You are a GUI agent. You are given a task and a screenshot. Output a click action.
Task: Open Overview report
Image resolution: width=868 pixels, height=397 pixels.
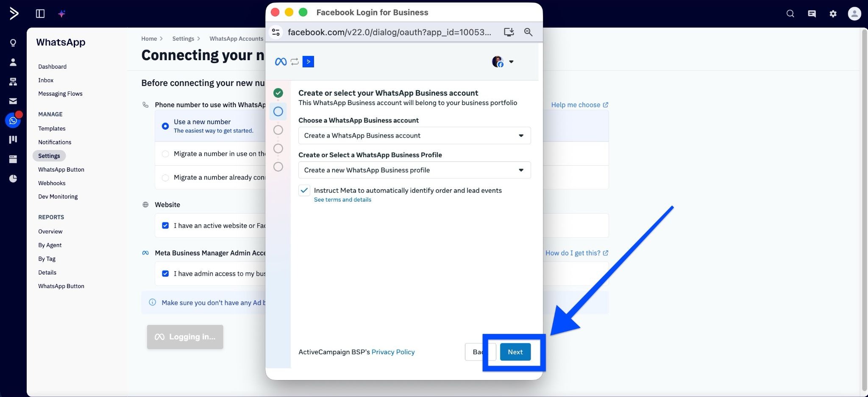point(50,231)
